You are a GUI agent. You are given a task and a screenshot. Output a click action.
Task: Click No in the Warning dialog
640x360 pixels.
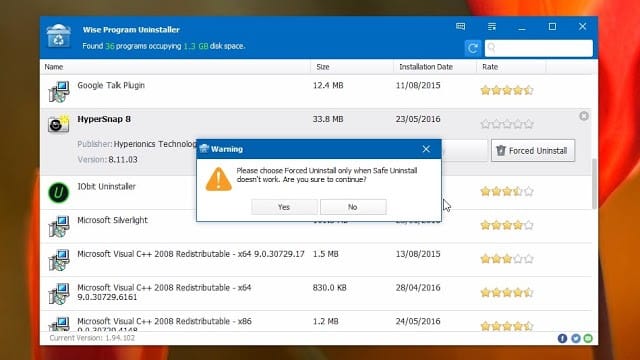[x=353, y=207]
